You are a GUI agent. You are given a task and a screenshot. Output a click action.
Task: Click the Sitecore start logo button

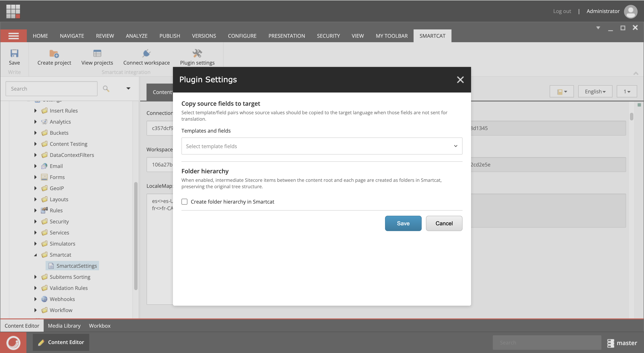[13, 343]
